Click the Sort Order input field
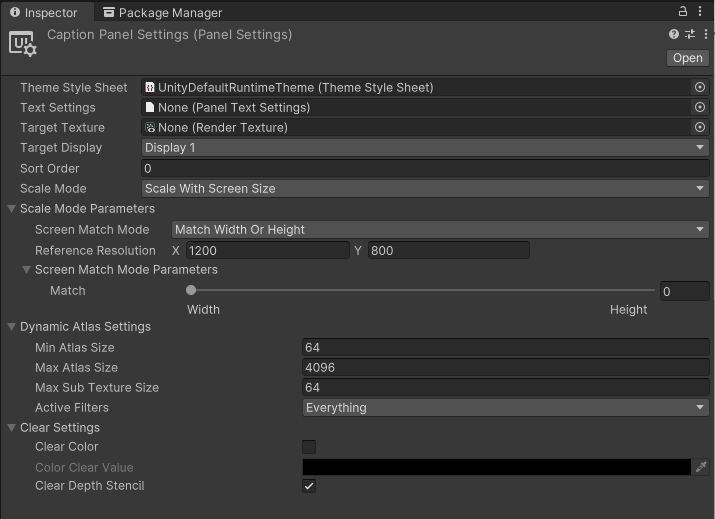Image resolution: width=715 pixels, height=519 pixels. 425,169
